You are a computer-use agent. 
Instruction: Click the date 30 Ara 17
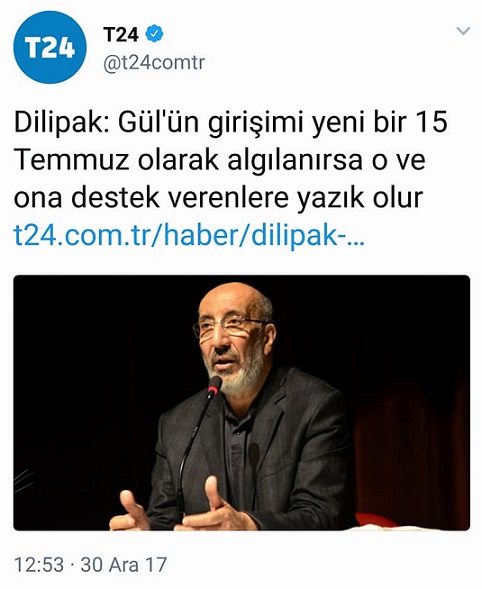coord(124,565)
